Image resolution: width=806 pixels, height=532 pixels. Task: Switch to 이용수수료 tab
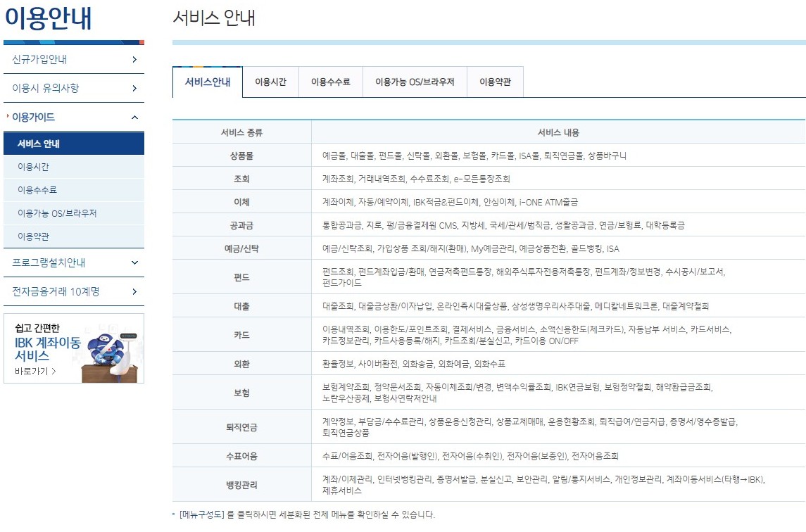[x=331, y=82]
